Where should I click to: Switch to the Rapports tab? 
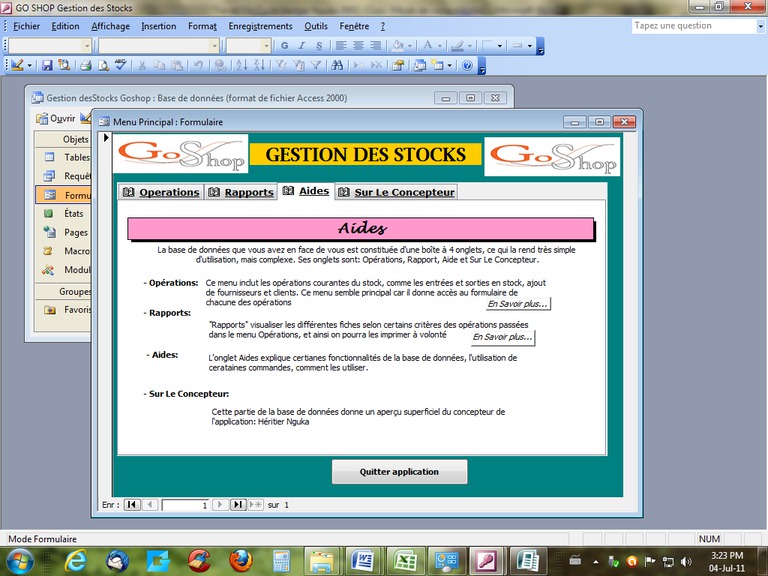pyautogui.click(x=241, y=192)
